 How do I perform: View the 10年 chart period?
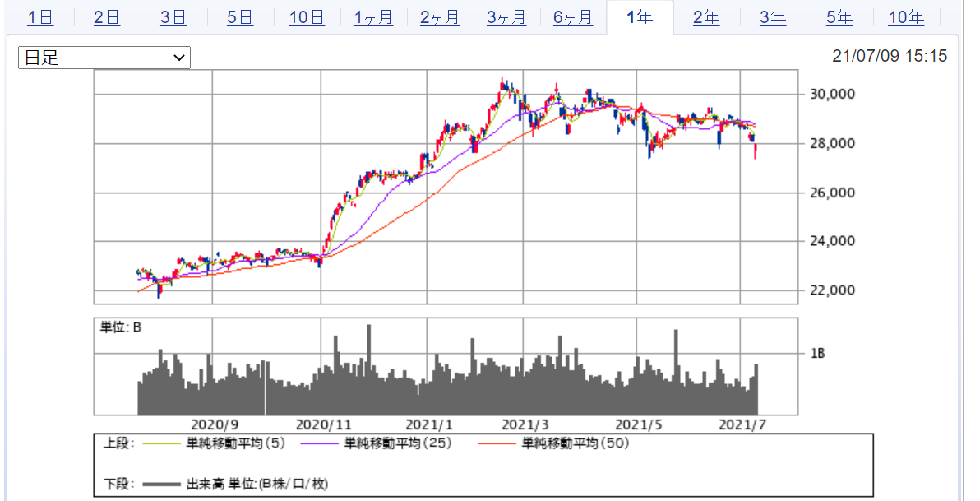point(906,17)
